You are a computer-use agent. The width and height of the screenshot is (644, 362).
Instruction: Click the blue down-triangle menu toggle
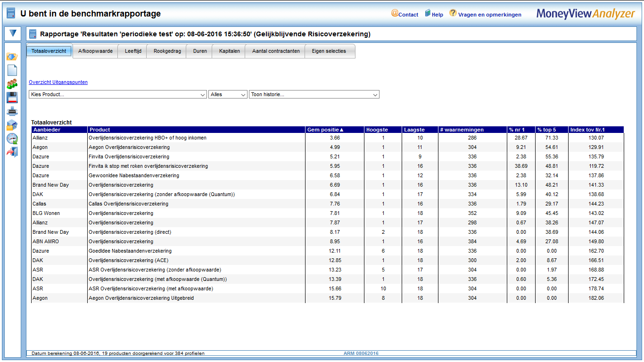click(x=12, y=33)
